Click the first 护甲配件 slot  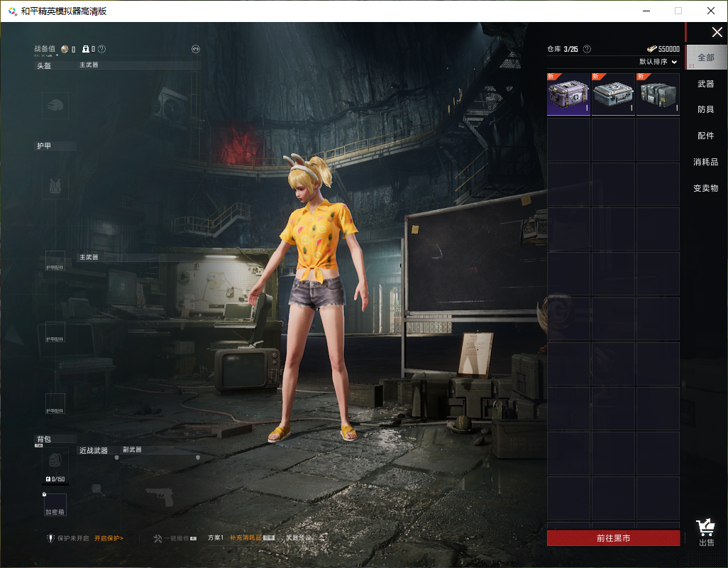pyautogui.click(x=55, y=261)
